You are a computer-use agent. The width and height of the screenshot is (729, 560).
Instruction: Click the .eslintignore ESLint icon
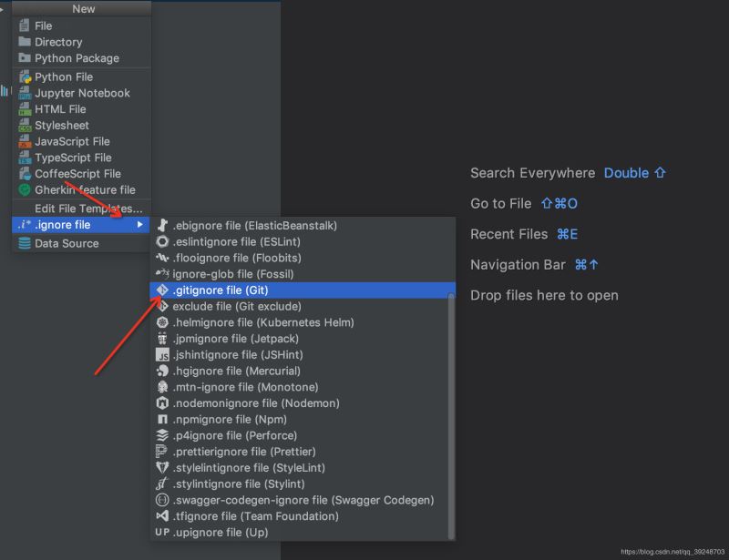click(x=162, y=242)
